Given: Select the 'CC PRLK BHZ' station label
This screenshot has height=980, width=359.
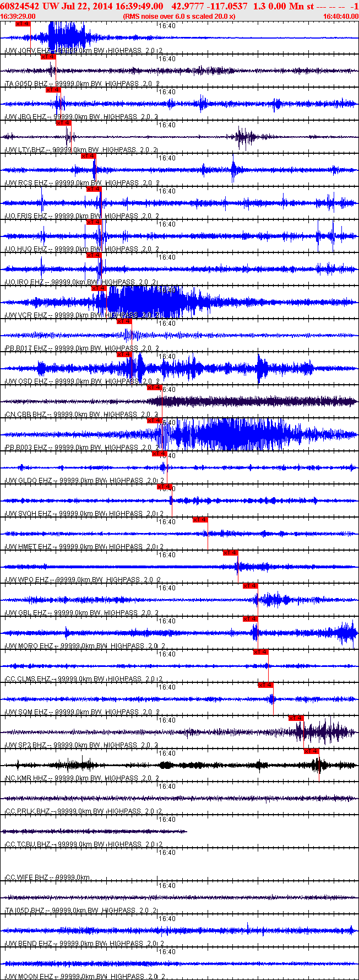Looking at the screenshot, I should pyautogui.click(x=28, y=811).
